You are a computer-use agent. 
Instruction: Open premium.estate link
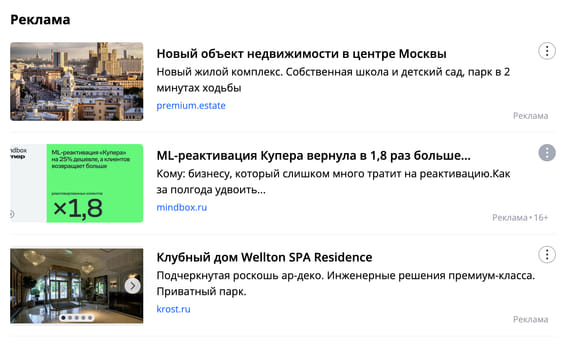pos(191,105)
